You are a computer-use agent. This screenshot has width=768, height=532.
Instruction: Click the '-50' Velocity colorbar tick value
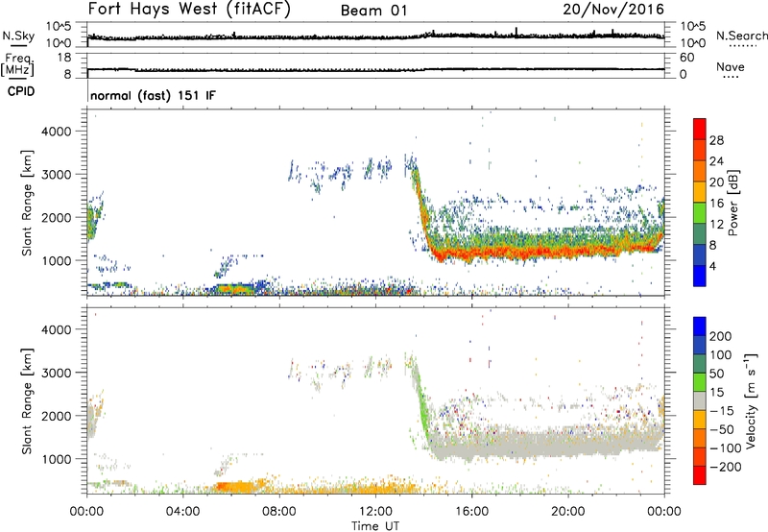coord(723,429)
